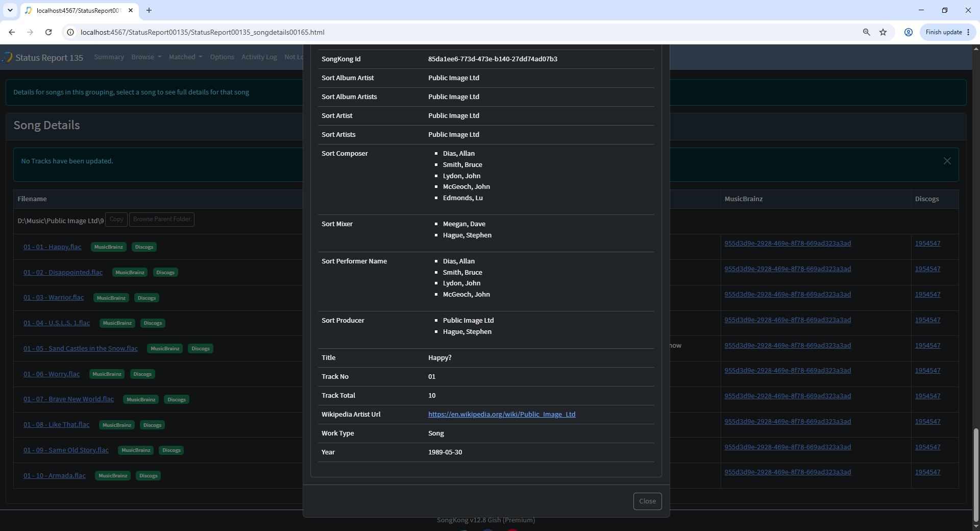Open 01 - 08 - Like That.flac details
The width and height of the screenshot is (980, 531).
click(57, 425)
